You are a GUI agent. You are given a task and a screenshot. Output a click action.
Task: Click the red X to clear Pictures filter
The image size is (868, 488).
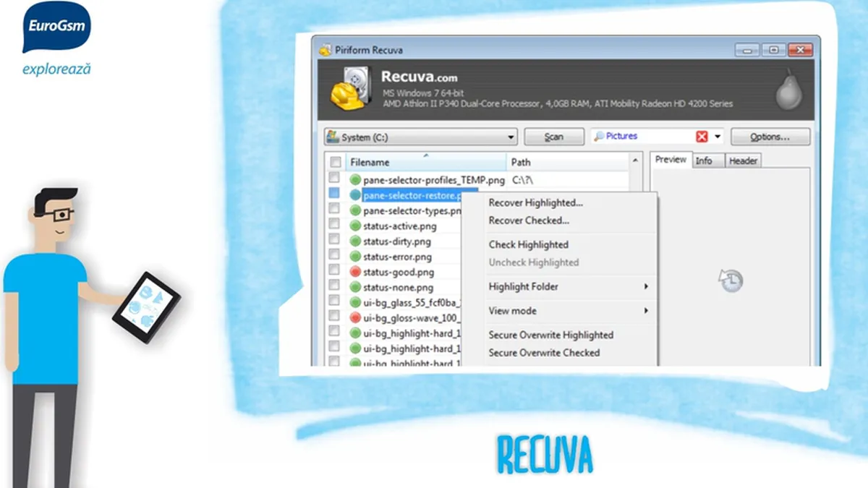pos(702,137)
